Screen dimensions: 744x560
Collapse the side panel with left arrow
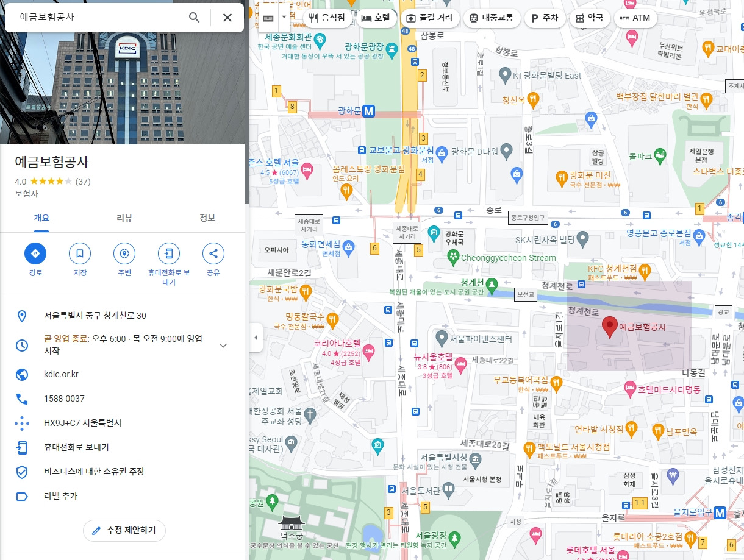[x=255, y=336]
